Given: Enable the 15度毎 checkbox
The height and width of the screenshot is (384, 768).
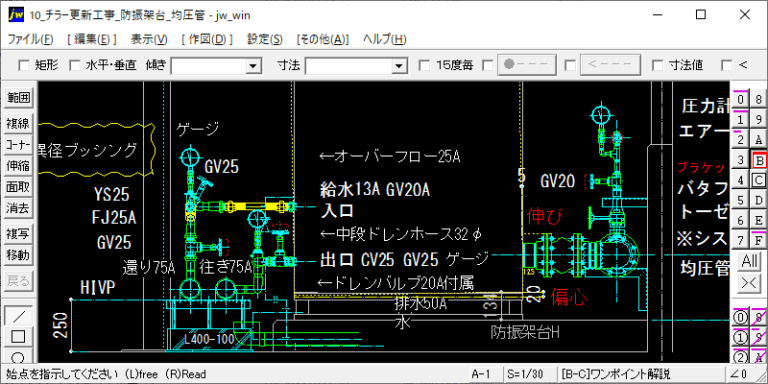Looking at the screenshot, I should [x=425, y=65].
